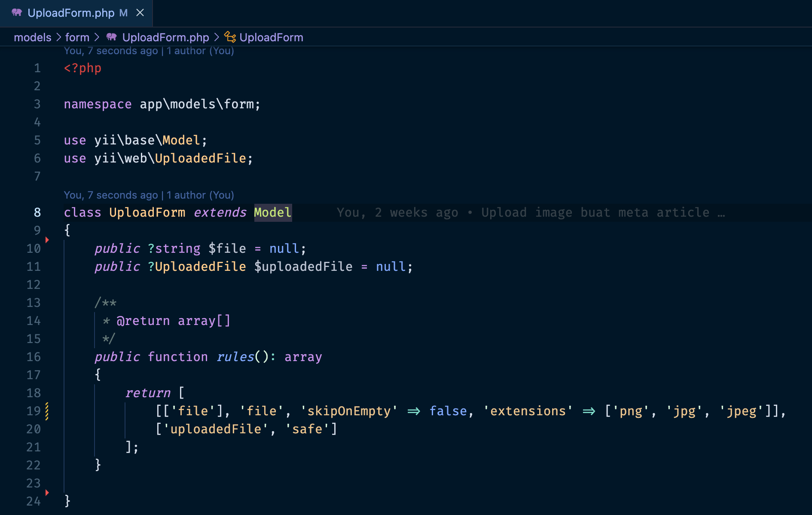Click 'skipOnEmpty' string on line 19
This screenshot has width=812, height=515.
pyautogui.click(x=349, y=411)
